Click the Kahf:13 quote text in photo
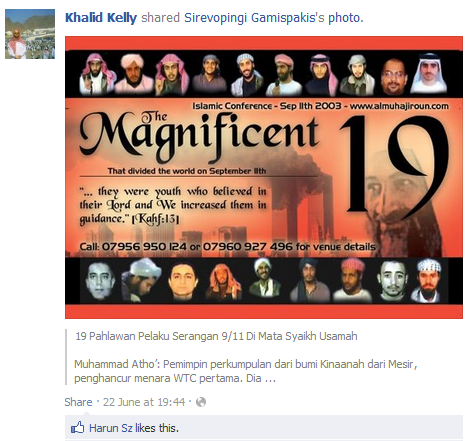Screen dimensions: 471x441 click(173, 205)
